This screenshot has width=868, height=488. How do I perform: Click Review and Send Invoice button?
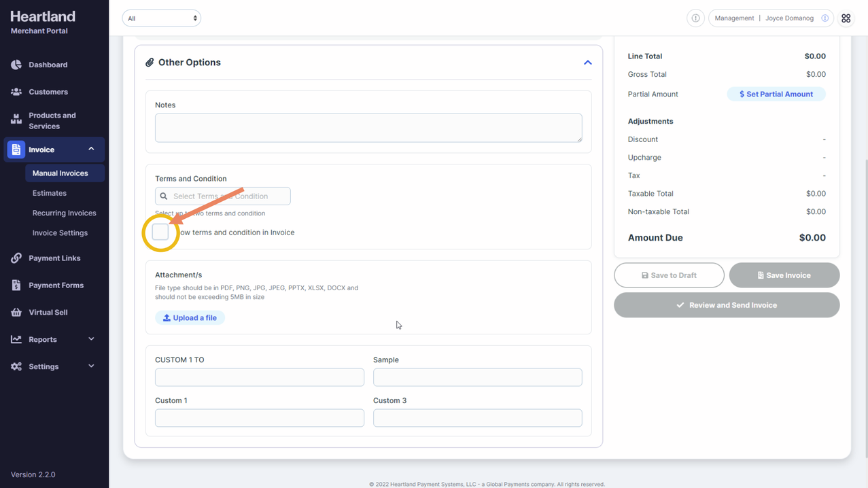pyautogui.click(x=726, y=305)
